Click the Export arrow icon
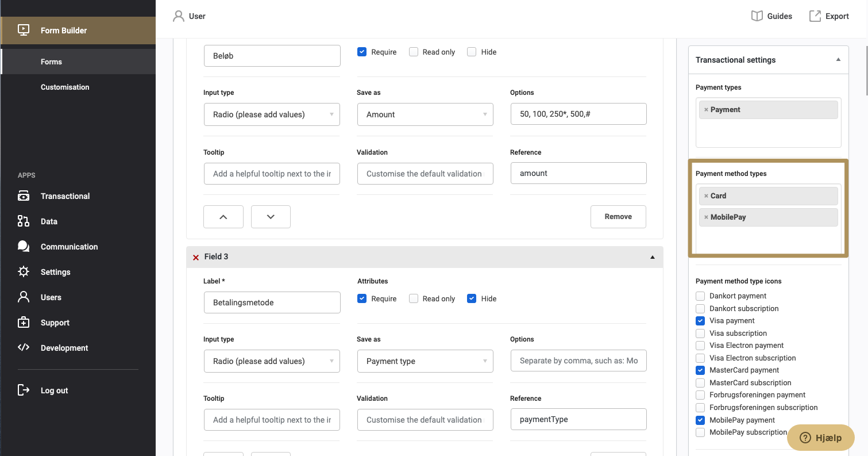The image size is (868, 456). coord(815,16)
